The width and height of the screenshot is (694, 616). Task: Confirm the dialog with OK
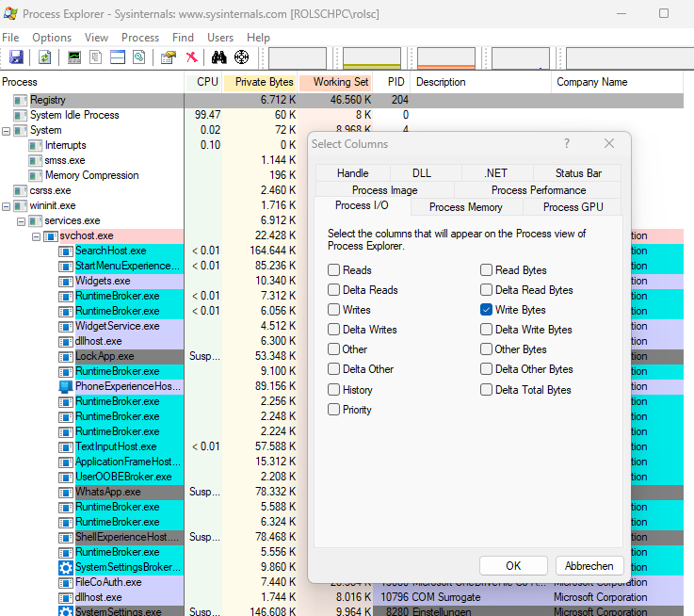tap(513, 566)
